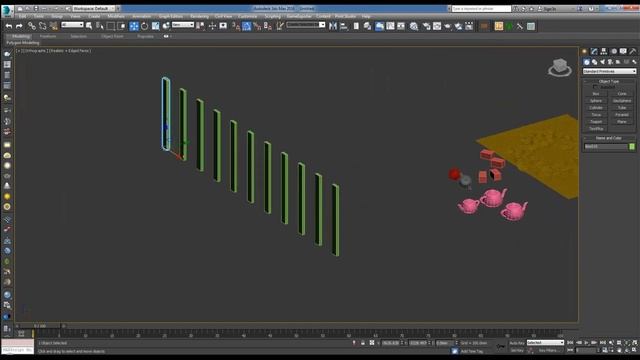Screen dimensions: 640x360
Task: Open the Create command panel tab
Action: 584,51
